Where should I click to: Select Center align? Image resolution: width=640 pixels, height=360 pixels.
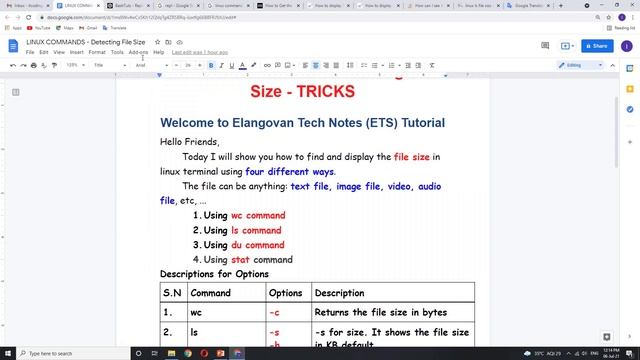(316, 65)
